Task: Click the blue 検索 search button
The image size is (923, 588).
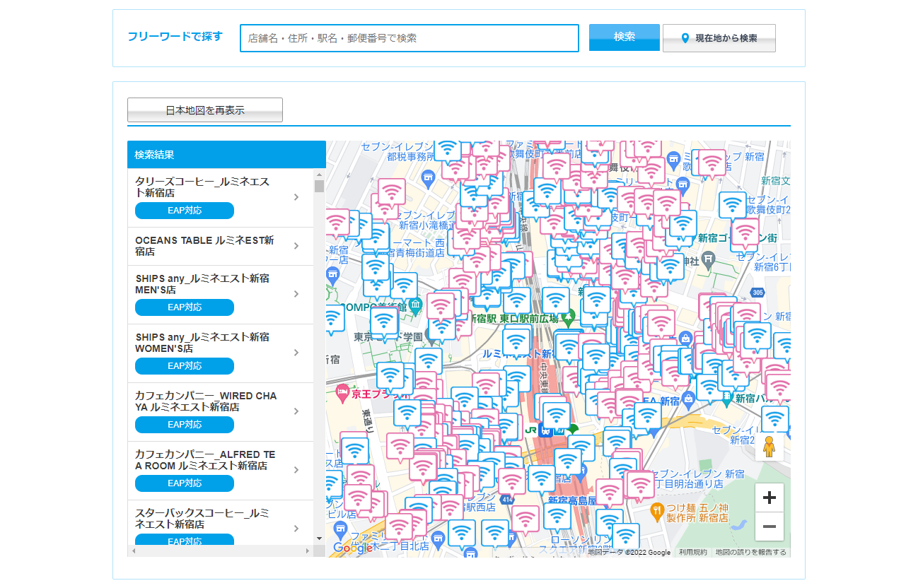Action: tap(625, 37)
